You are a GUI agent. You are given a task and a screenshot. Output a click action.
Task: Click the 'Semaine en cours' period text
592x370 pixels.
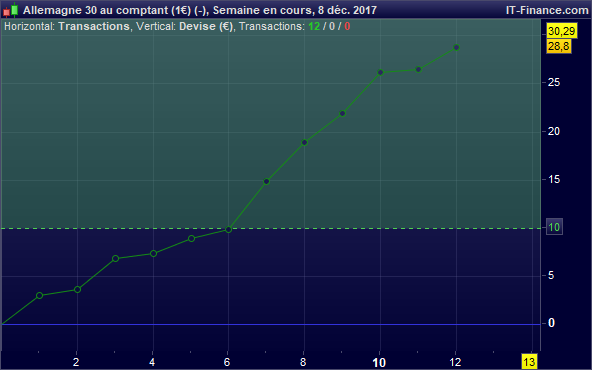click(x=262, y=10)
